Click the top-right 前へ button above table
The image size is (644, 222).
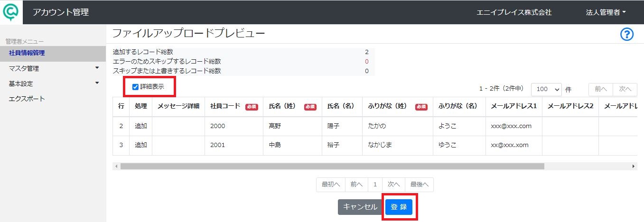pyautogui.click(x=601, y=89)
